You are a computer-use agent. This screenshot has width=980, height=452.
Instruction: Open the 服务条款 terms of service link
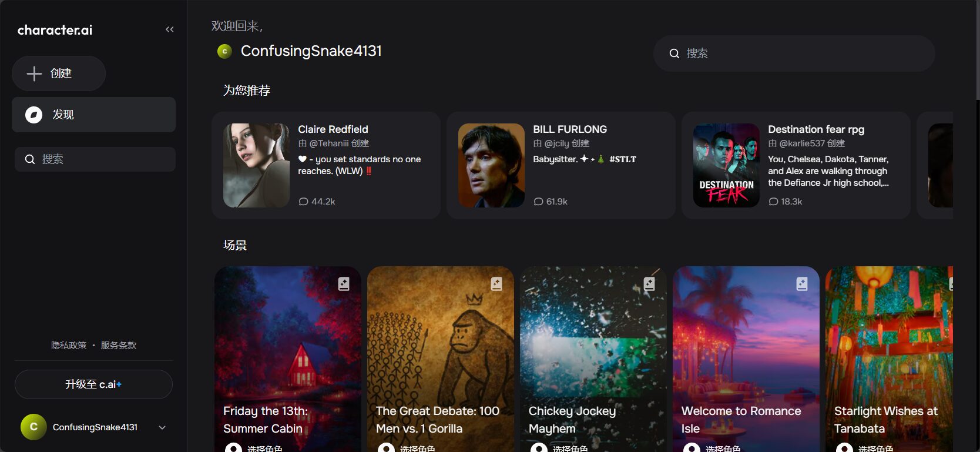coord(118,346)
